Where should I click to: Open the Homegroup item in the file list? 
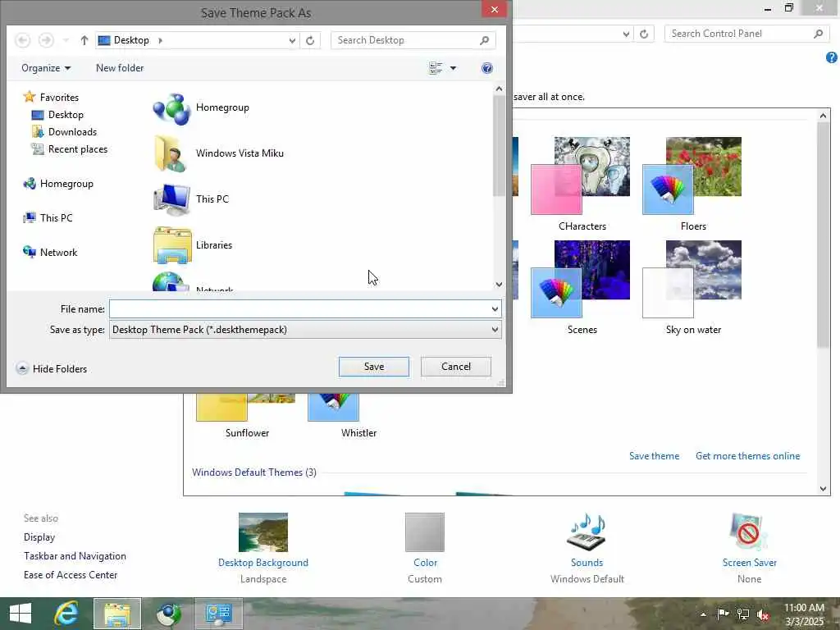[202, 108]
